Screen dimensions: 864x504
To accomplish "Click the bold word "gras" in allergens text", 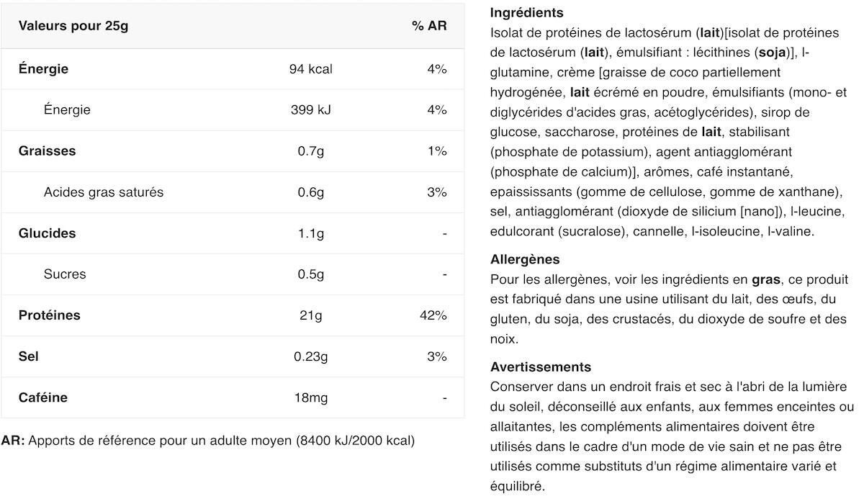I will [x=766, y=279].
